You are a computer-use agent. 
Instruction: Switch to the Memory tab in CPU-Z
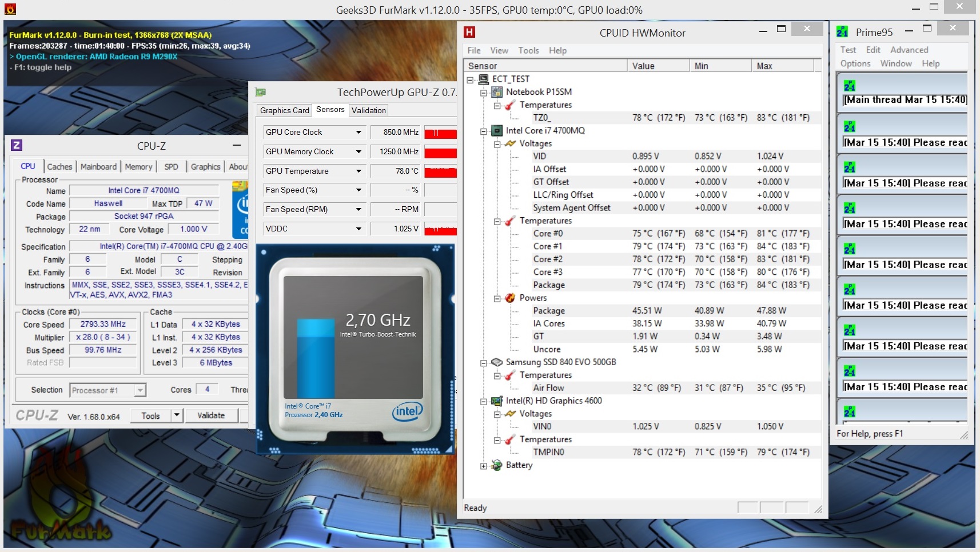(x=138, y=167)
